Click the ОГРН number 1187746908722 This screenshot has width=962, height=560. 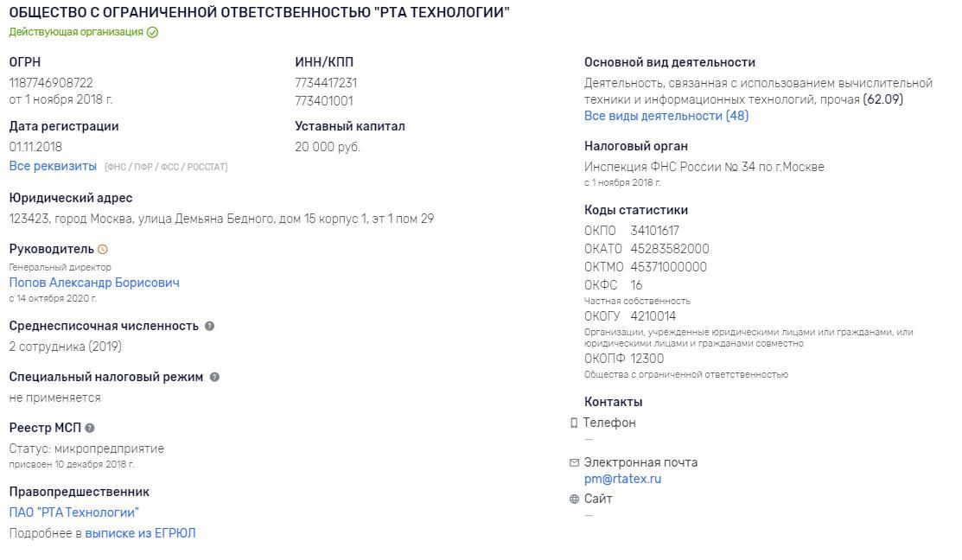pyautogui.click(x=51, y=83)
